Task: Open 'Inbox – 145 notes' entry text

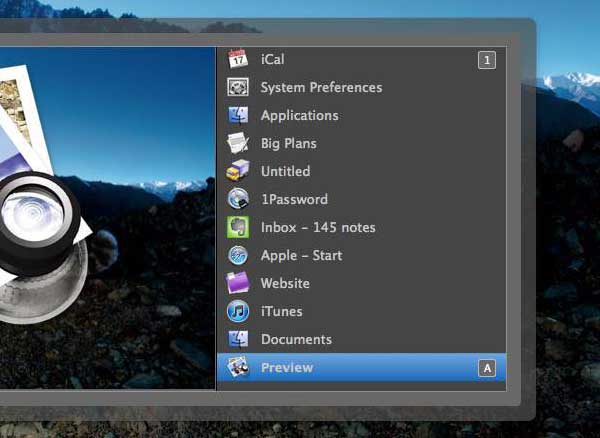Action: [318, 228]
